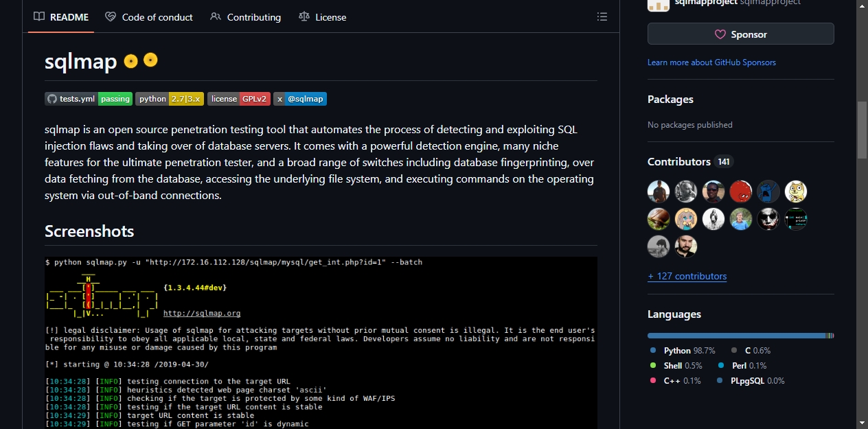Click the heart-handshake Code of conduct icon
The height and width of the screenshot is (429, 868).
point(111,16)
